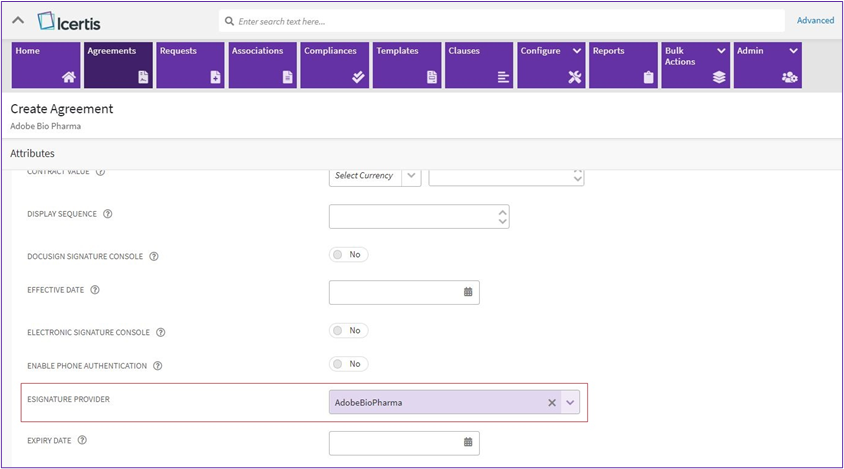Expand the Configure menu tile

pyautogui.click(x=551, y=65)
